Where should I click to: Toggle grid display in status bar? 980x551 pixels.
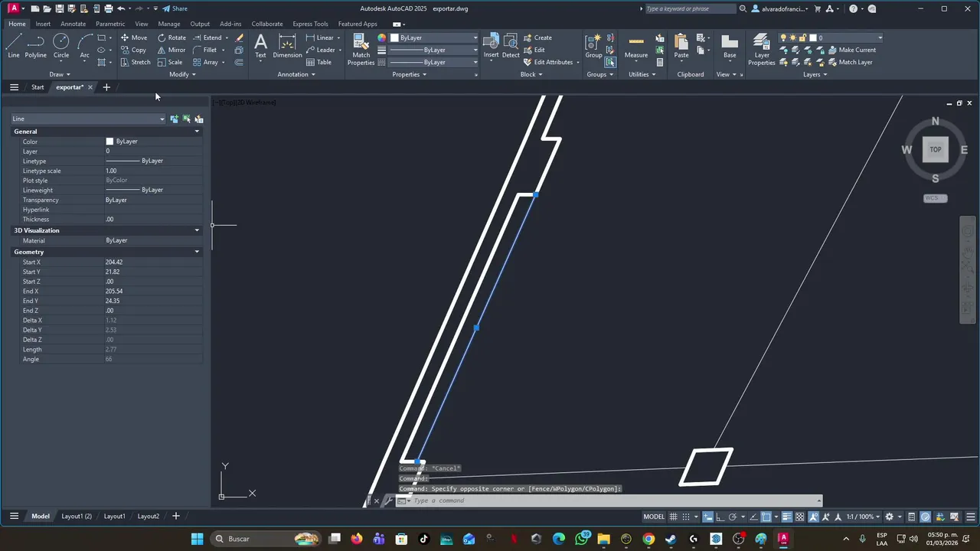675,517
